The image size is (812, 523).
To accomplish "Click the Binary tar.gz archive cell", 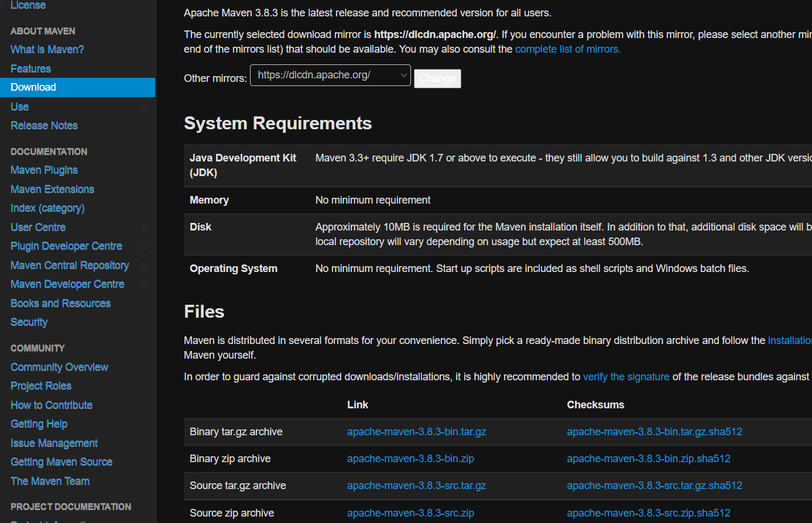I will (x=236, y=432).
